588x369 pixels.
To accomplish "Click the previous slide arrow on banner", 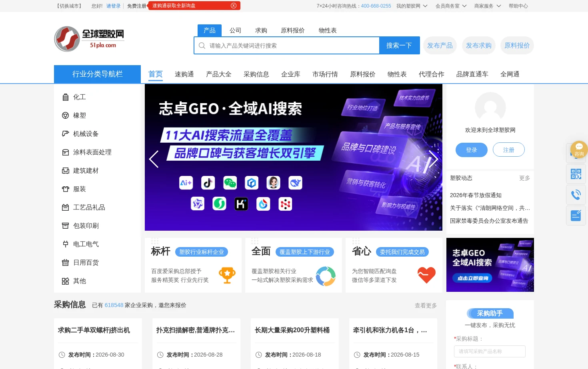I will pyautogui.click(x=154, y=159).
